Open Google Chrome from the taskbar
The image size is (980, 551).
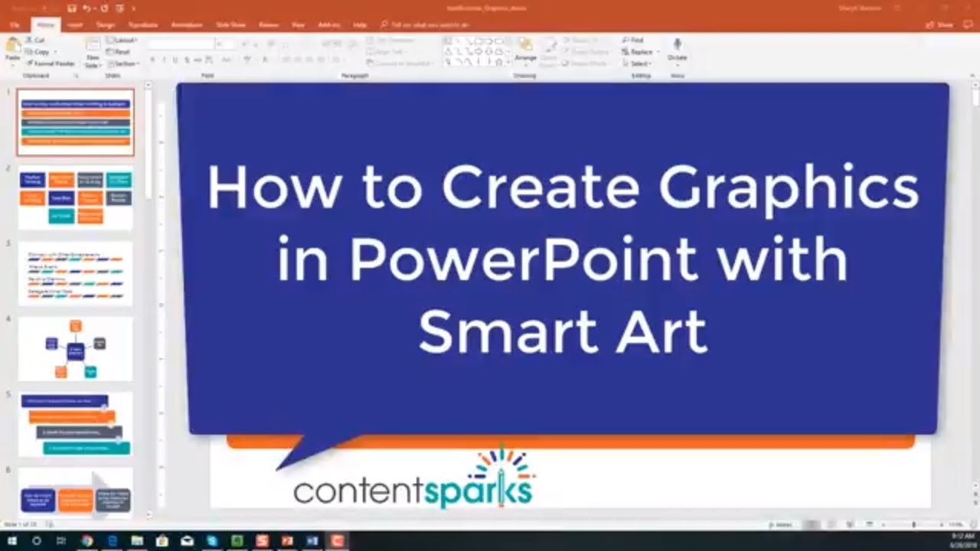pyautogui.click(x=87, y=540)
